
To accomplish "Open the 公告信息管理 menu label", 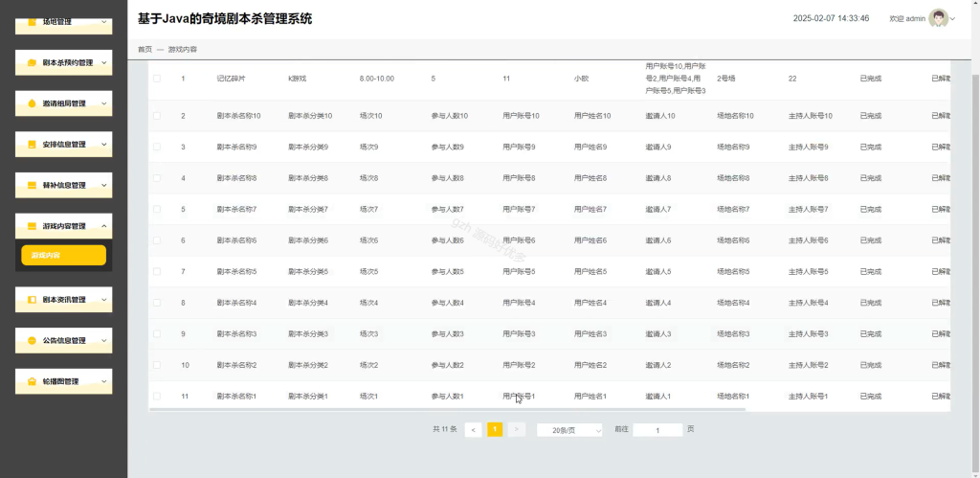I will click(x=64, y=340).
